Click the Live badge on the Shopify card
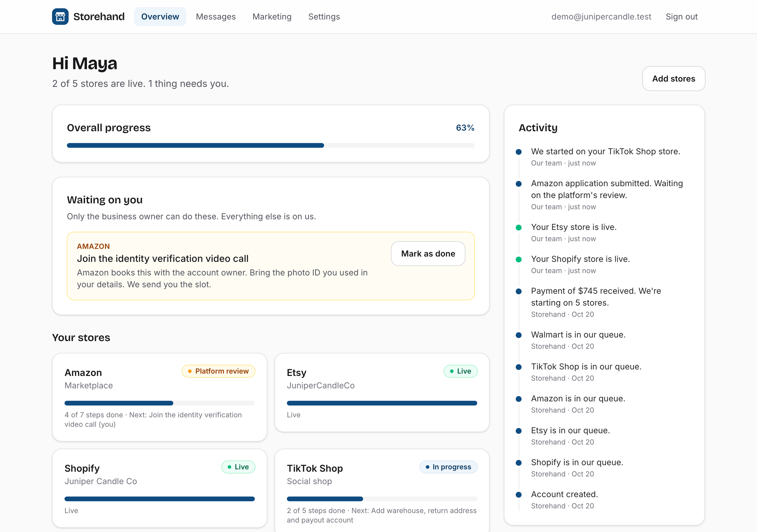This screenshot has width=757, height=532. tap(238, 467)
